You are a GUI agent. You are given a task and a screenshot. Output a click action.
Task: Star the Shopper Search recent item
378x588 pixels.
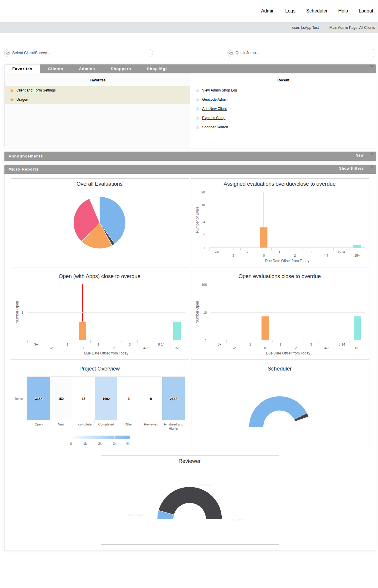pos(198,127)
